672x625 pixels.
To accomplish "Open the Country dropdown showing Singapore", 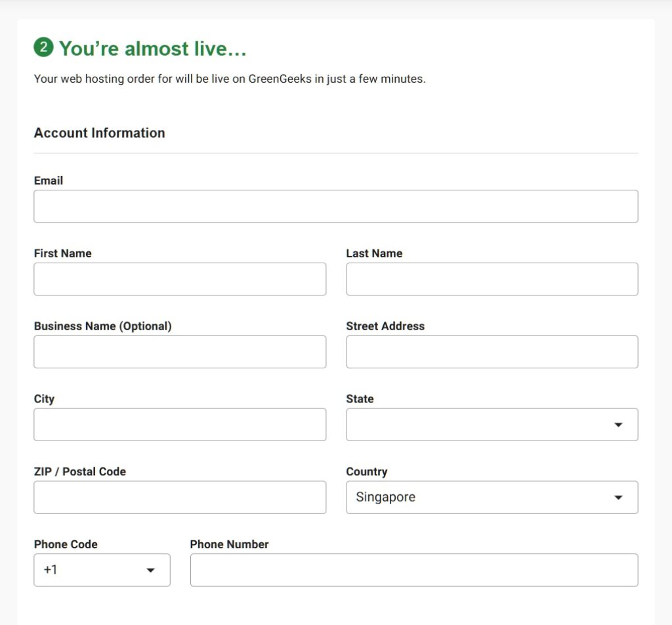I will point(492,497).
